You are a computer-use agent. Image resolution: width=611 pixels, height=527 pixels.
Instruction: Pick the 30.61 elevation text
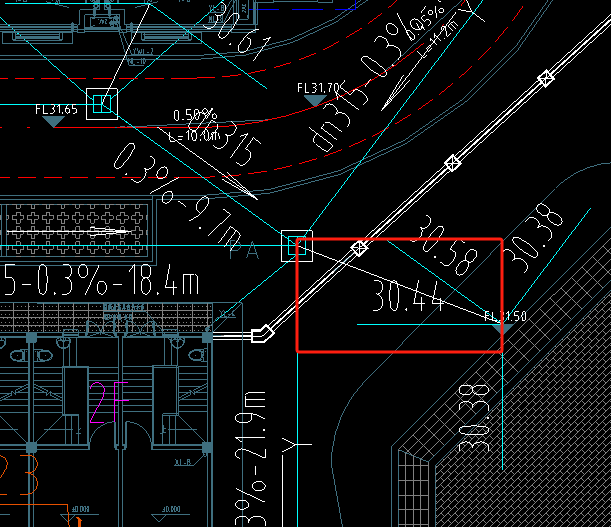(237, 33)
